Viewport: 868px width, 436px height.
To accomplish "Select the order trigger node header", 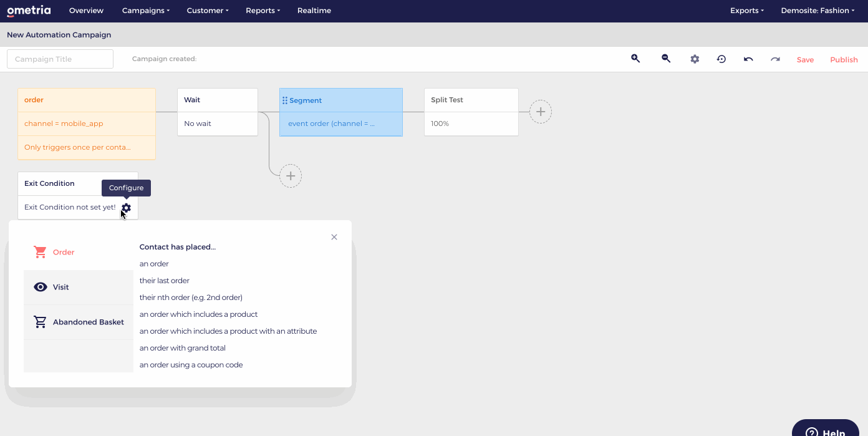I will (87, 100).
